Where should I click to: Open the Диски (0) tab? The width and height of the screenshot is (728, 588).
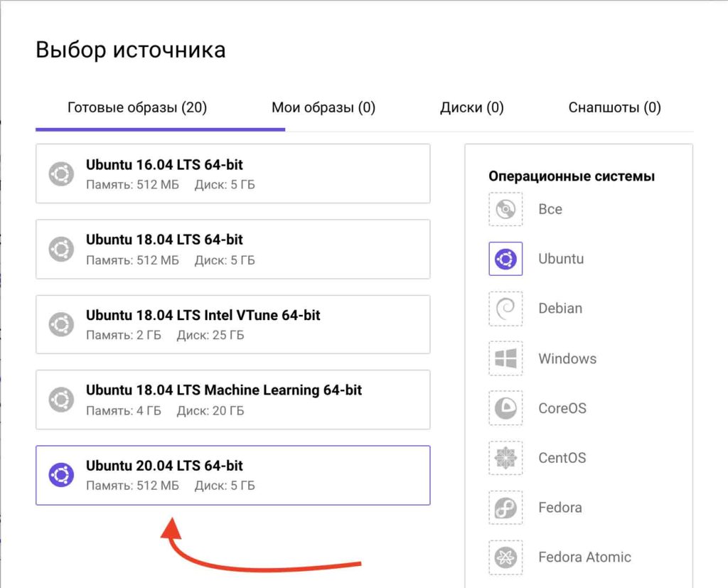click(472, 108)
